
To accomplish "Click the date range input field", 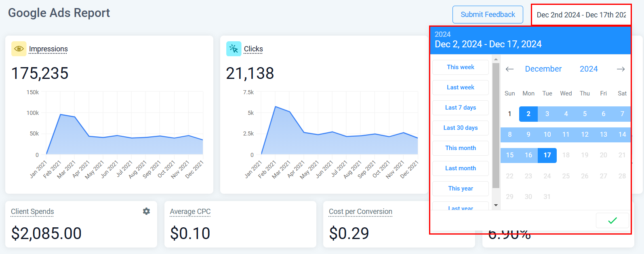I will tap(581, 15).
